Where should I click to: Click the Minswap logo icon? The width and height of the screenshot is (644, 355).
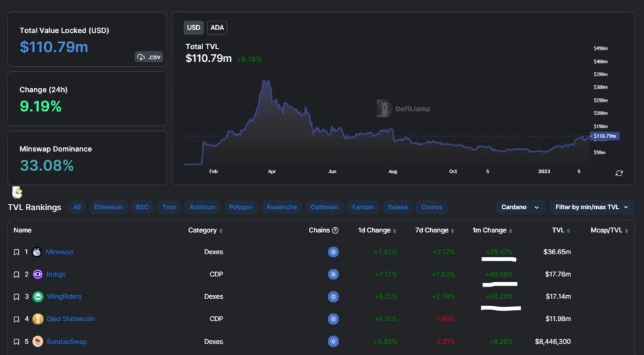[x=37, y=252]
